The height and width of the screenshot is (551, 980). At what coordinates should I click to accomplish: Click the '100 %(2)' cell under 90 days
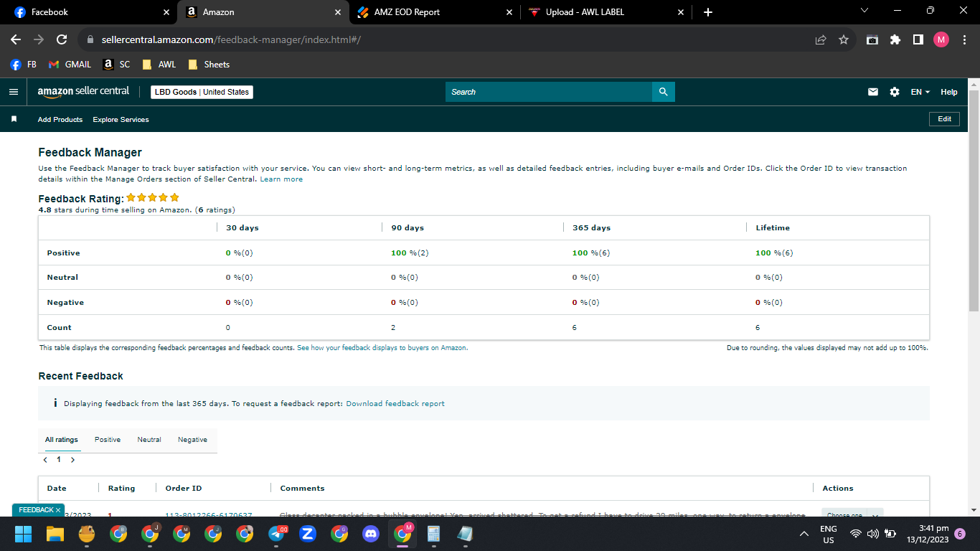(x=410, y=253)
